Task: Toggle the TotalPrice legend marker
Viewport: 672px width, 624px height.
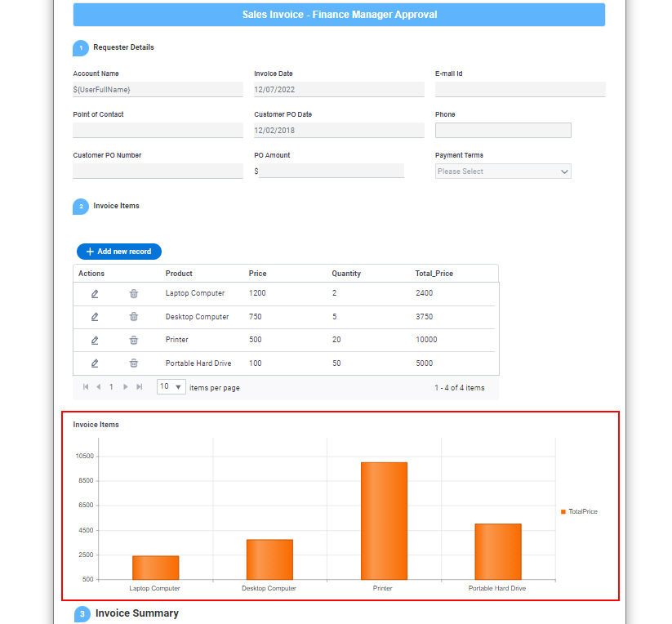Action: pyautogui.click(x=563, y=512)
